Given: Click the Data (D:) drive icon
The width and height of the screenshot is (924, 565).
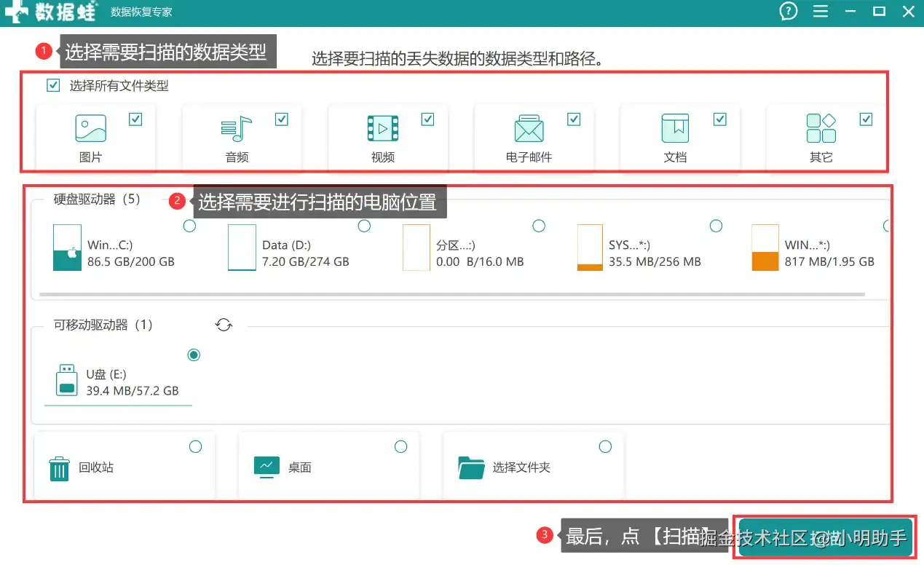Looking at the screenshot, I should 242,248.
